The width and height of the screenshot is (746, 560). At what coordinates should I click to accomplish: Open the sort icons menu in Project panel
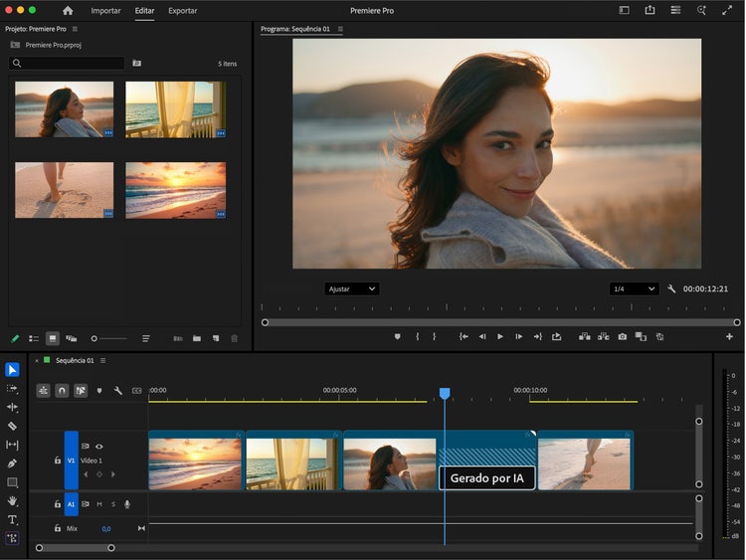(x=146, y=339)
